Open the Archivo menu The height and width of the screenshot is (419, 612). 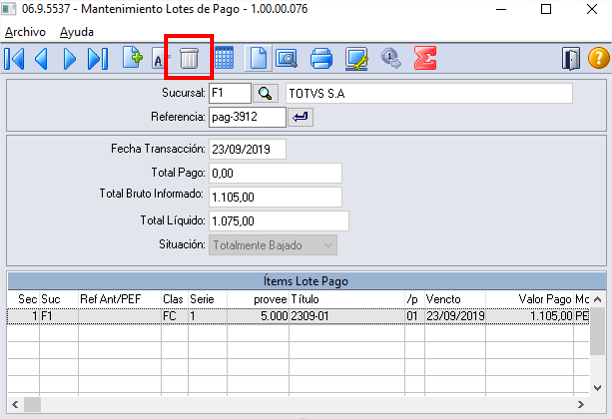25,32
